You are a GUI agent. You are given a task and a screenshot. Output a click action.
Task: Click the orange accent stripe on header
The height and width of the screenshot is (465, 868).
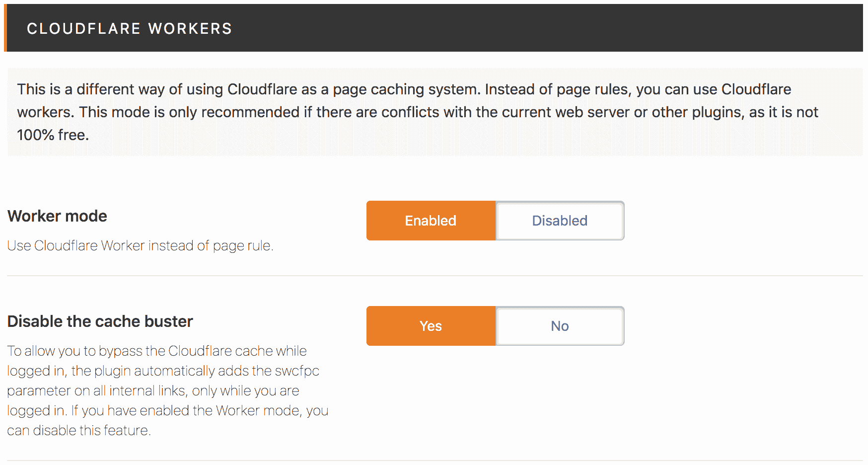5,28
